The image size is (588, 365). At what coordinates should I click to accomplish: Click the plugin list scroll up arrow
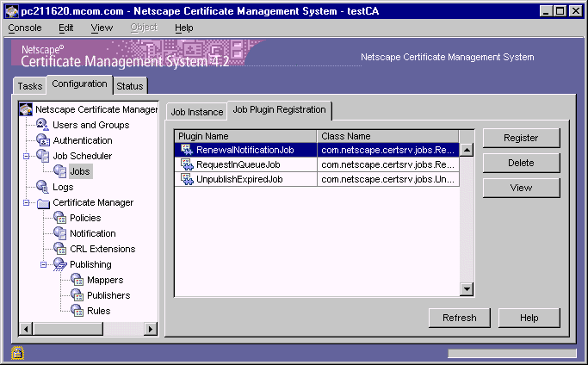[467, 150]
